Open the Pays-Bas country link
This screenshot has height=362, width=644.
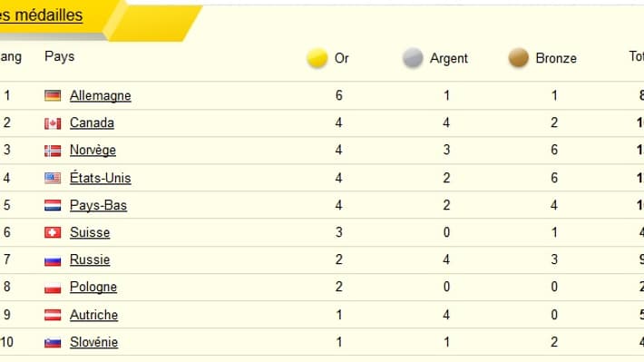click(x=98, y=205)
